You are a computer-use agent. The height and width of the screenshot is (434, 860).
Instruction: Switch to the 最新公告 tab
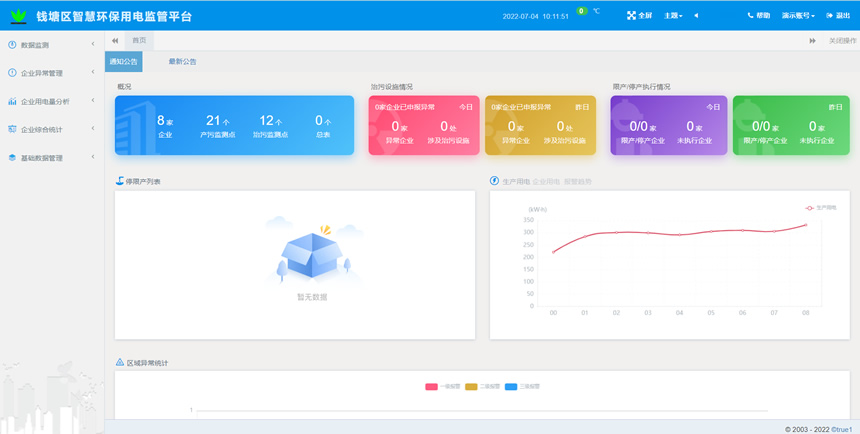tap(182, 62)
